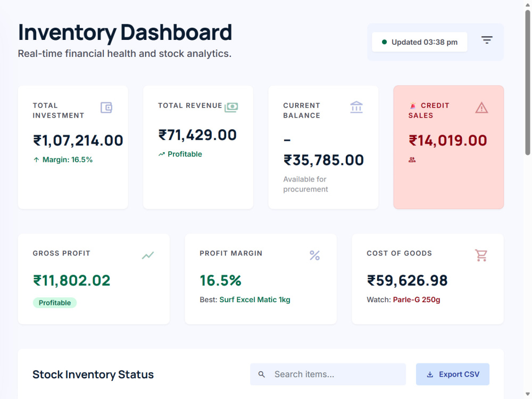The image size is (532, 399).
Task: Click the scrollbar's down arrow
Action: coord(528,394)
